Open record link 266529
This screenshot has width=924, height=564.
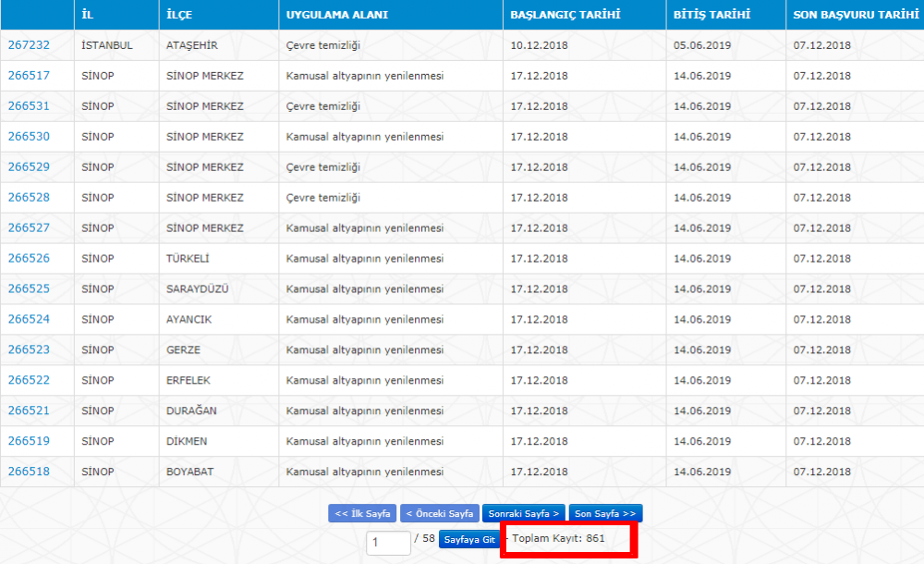(29, 167)
